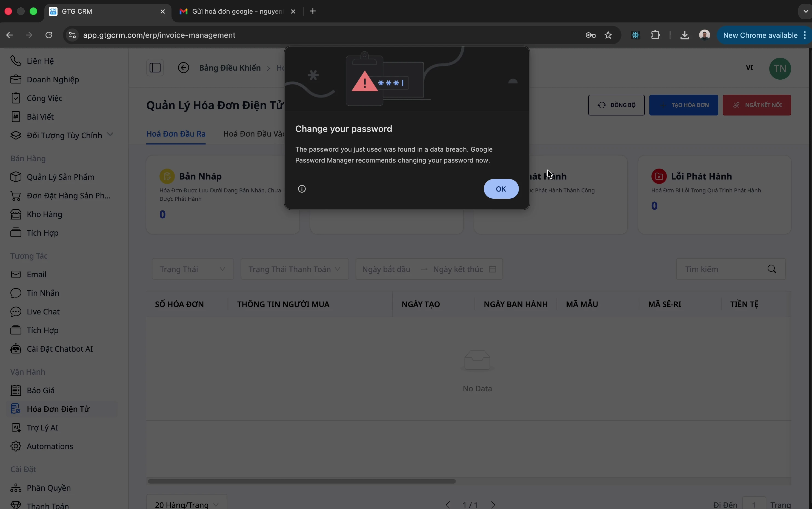Open the 20 Hàng/Trang page size dropdown

click(187, 504)
